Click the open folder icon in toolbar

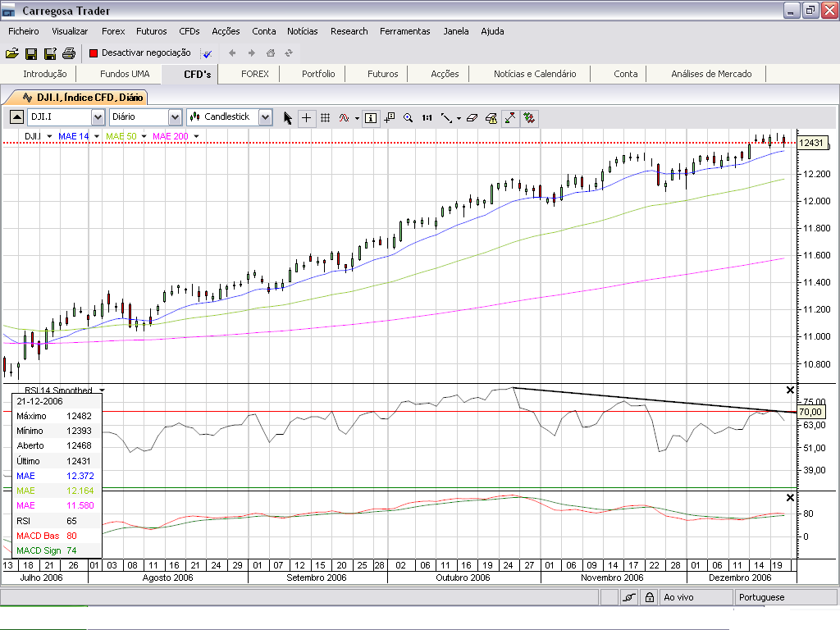[11, 53]
